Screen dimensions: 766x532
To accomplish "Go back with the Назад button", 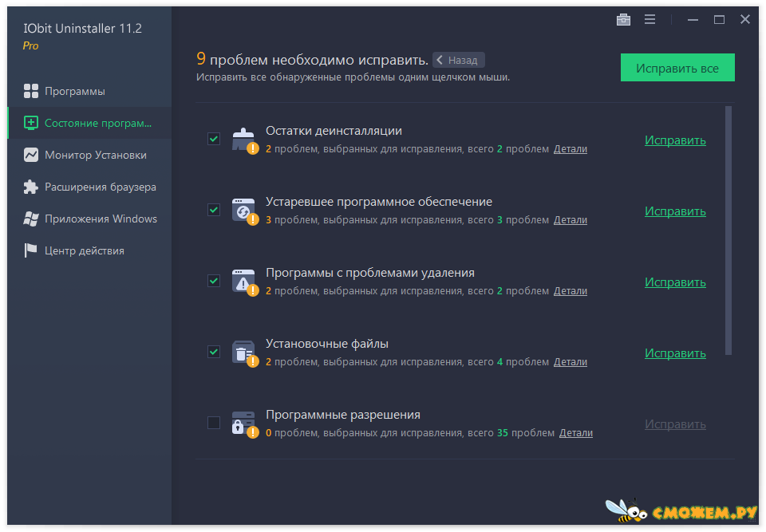I will coord(458,60).
